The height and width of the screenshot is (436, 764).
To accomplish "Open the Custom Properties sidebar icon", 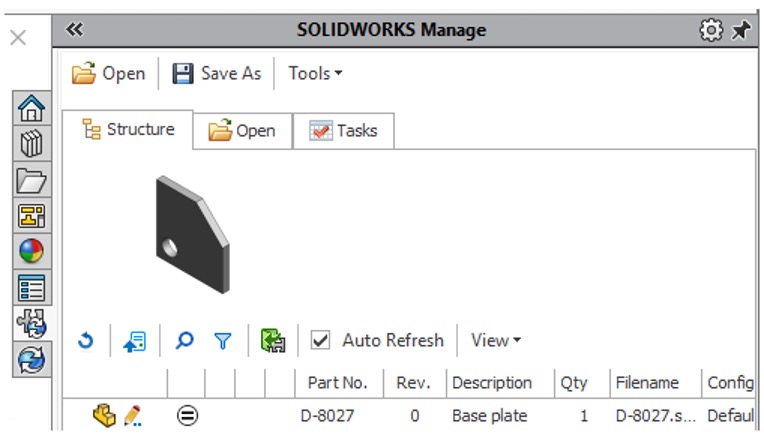I will point(32,287).
